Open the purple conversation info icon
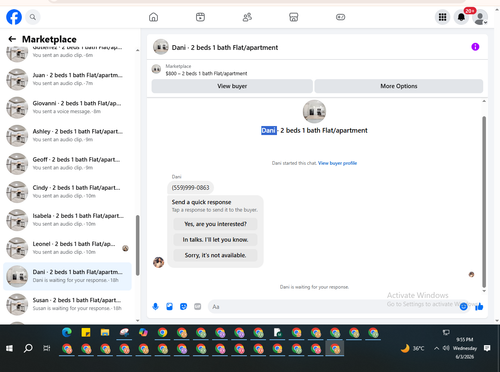 coord(475,47)
